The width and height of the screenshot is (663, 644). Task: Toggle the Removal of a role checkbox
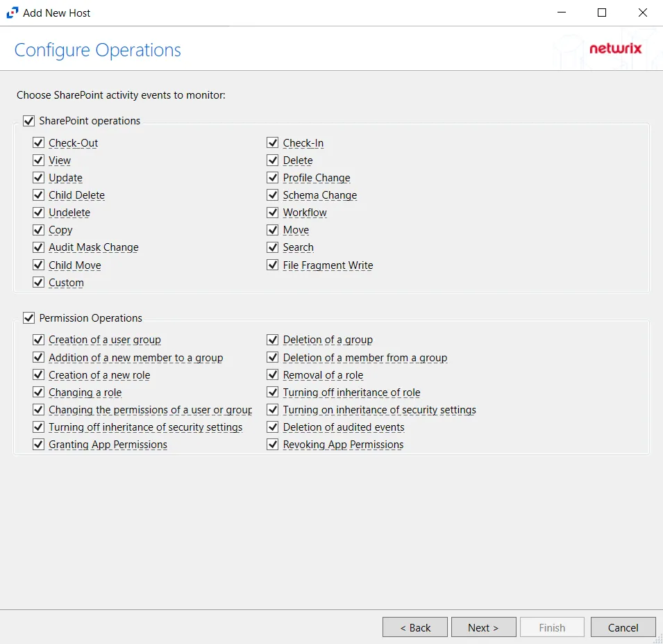[273, 375]
